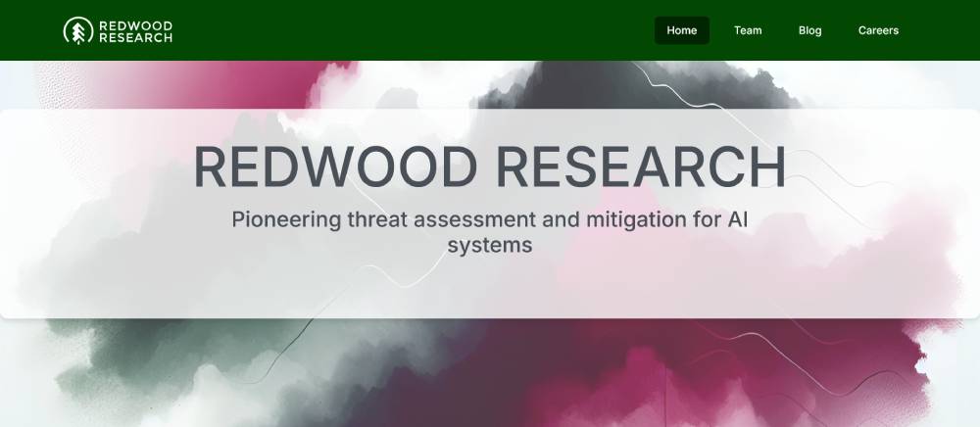Click the large REDWOOD RESEARCH hero heading
The height and width of the screenshot is (427, 980).
pyautogui.click(x=489, y=167)
